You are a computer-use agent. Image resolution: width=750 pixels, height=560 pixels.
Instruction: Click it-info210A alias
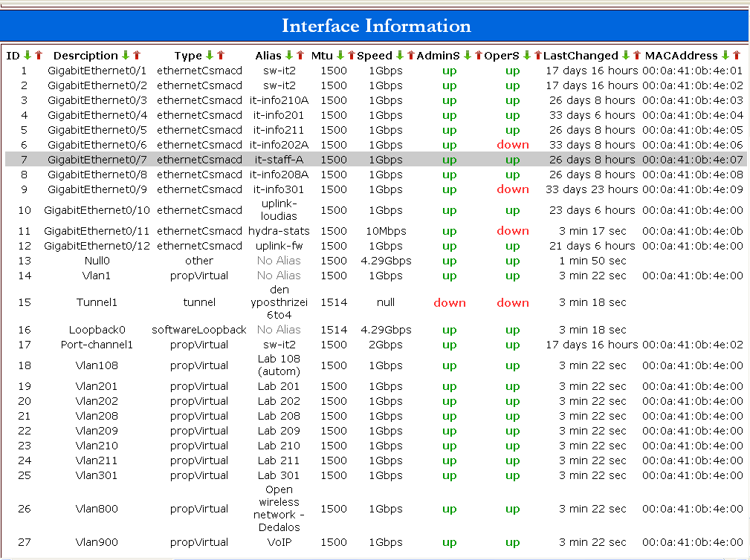pos(279,100)
